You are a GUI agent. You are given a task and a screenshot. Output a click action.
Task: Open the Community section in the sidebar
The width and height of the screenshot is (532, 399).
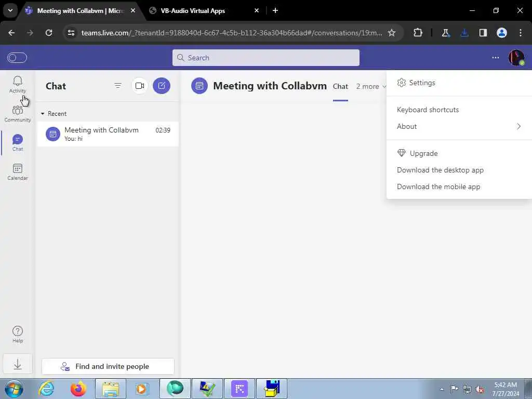coord(17,113)
